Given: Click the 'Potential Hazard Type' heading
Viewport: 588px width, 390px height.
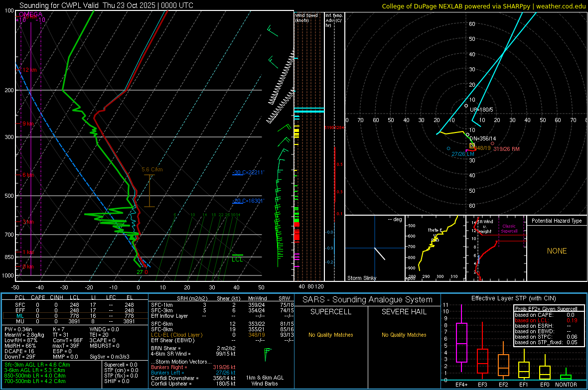Looking at the screenshot, I should point(557,221).
